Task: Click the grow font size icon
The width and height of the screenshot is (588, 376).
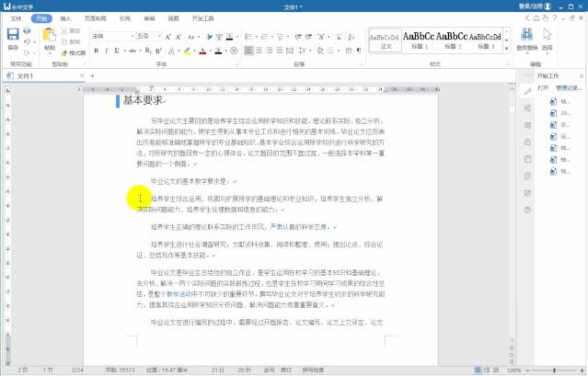Action: [x=168, y=37]
